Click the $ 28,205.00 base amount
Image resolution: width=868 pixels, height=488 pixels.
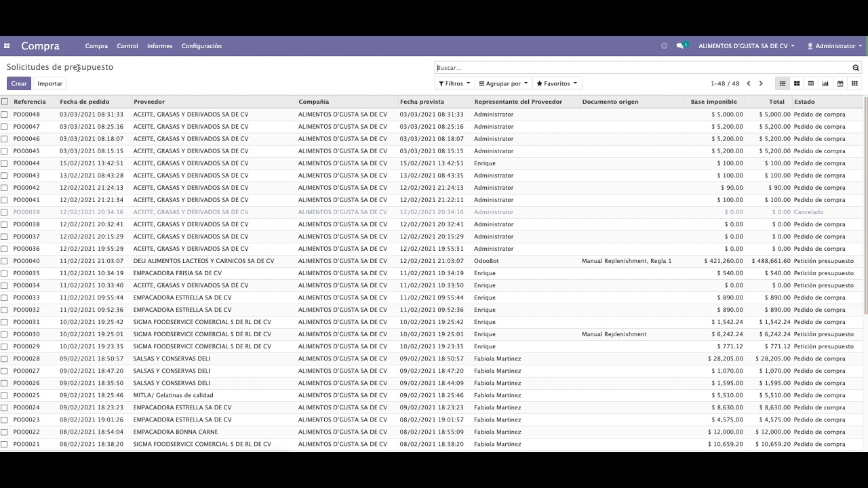coord(726,359)
